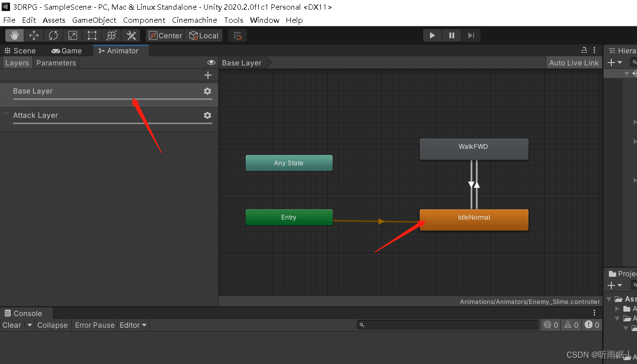Step one frame forward
This screenshot has height=364, width=637.
click(471, 35)
